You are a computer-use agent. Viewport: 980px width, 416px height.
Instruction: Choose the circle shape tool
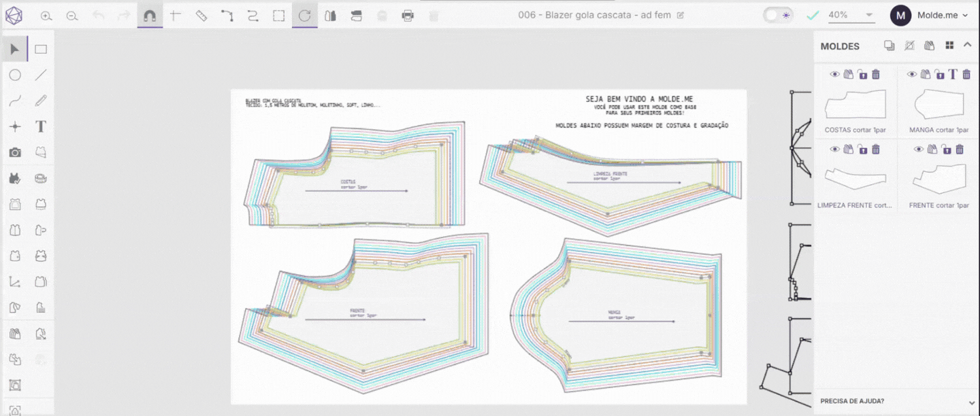coord(15,75)
